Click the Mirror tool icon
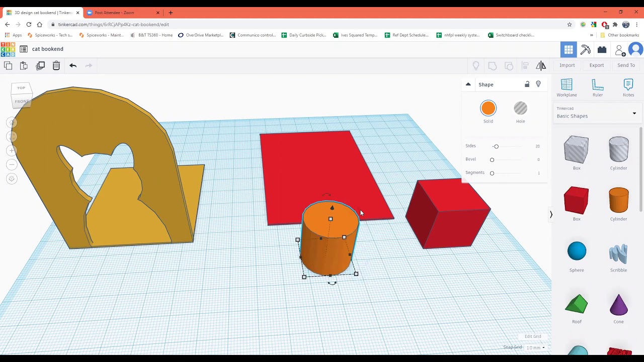 [541, 65]
